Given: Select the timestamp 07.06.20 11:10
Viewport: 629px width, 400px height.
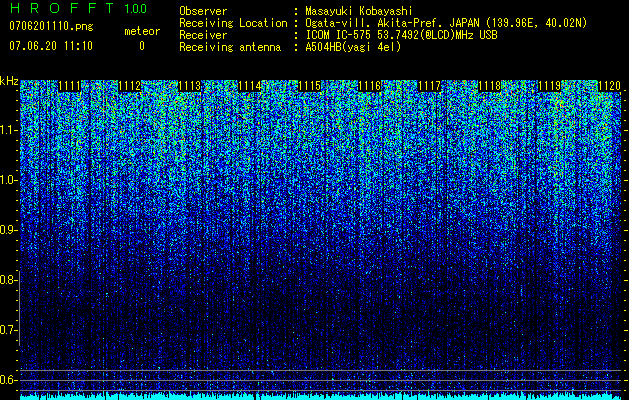Looking at the screenshot, I should click(51, 46).
